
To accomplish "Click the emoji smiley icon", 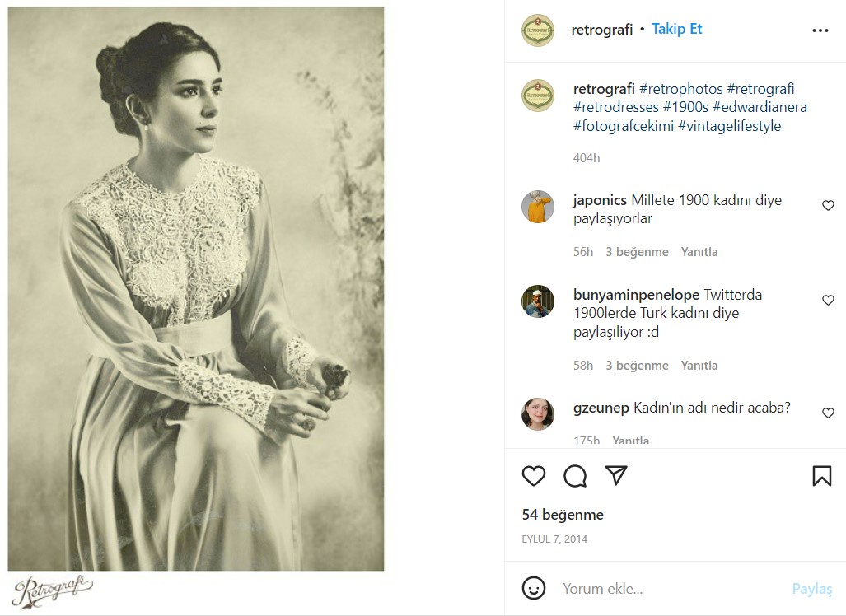I will [x=534, y=588].
